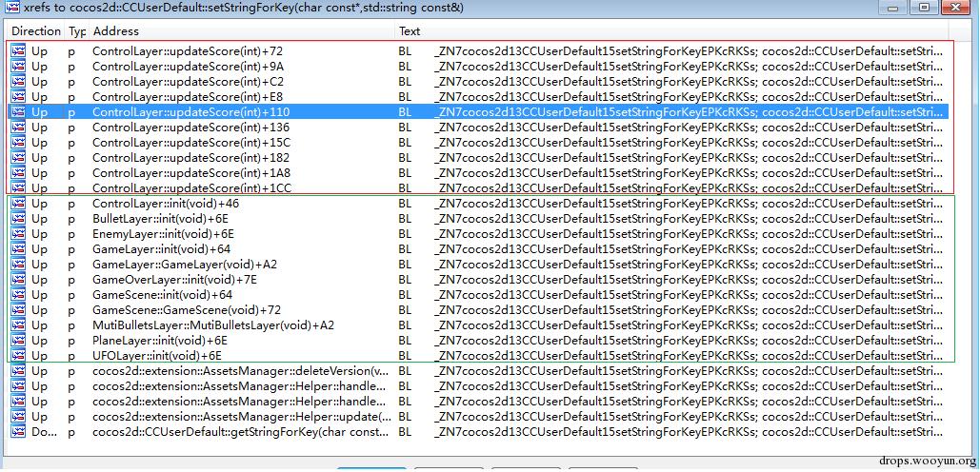
Task: Click the xrefs window title bar icon
Action: (11, 8)
